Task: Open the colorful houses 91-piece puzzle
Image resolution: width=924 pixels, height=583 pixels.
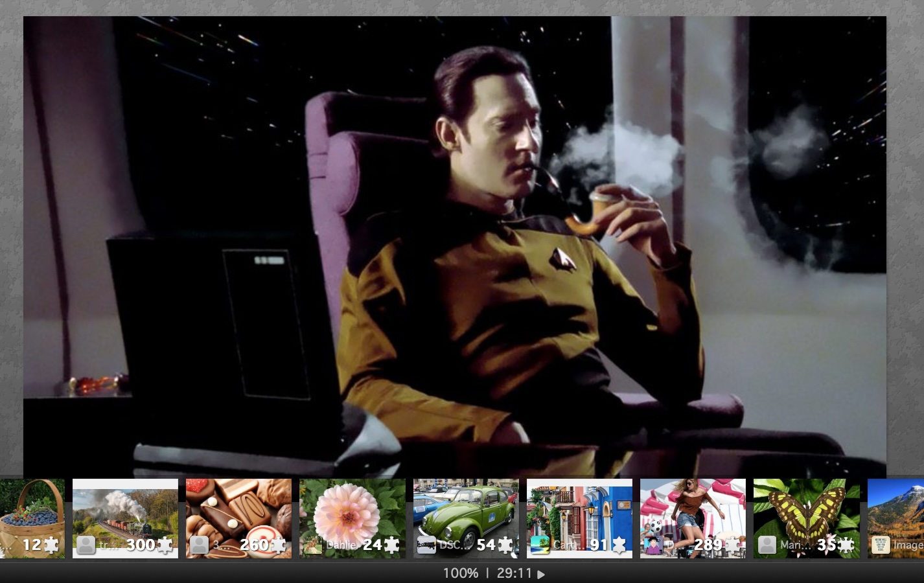Action: (x=579, y=518)
